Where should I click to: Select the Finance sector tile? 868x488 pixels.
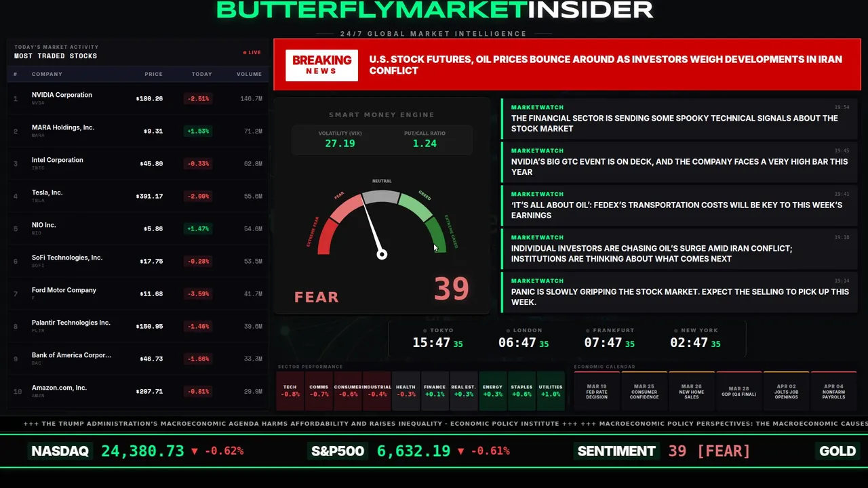click(x=435, y=391)
